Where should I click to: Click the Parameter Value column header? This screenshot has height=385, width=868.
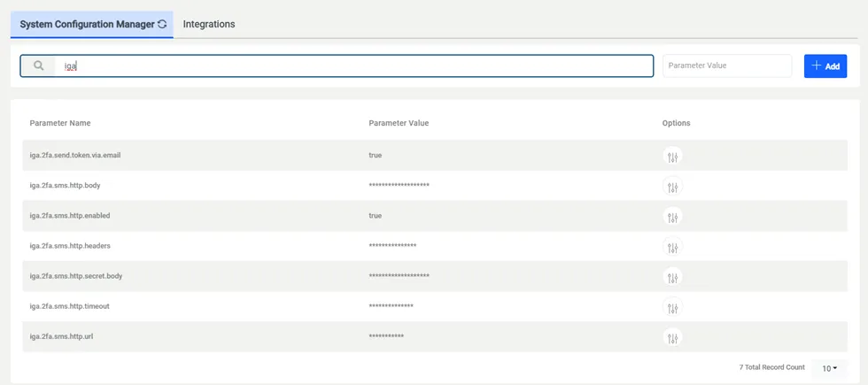399,123
